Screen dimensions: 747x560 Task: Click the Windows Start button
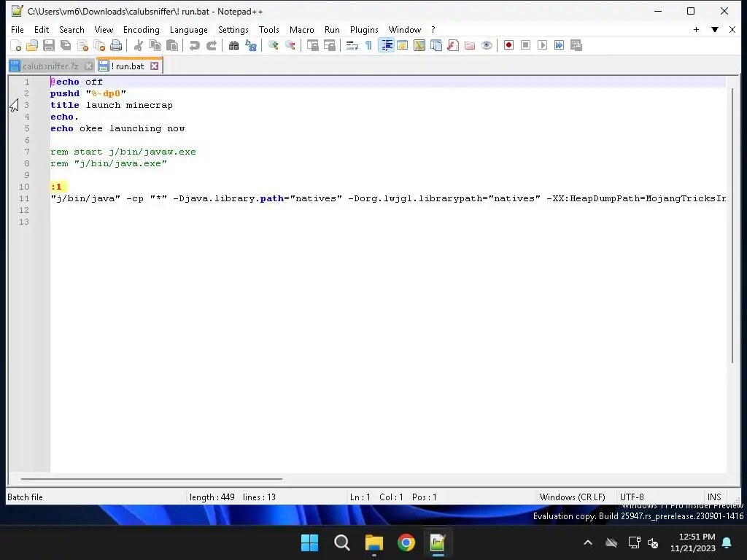click(x=309, y=542)
